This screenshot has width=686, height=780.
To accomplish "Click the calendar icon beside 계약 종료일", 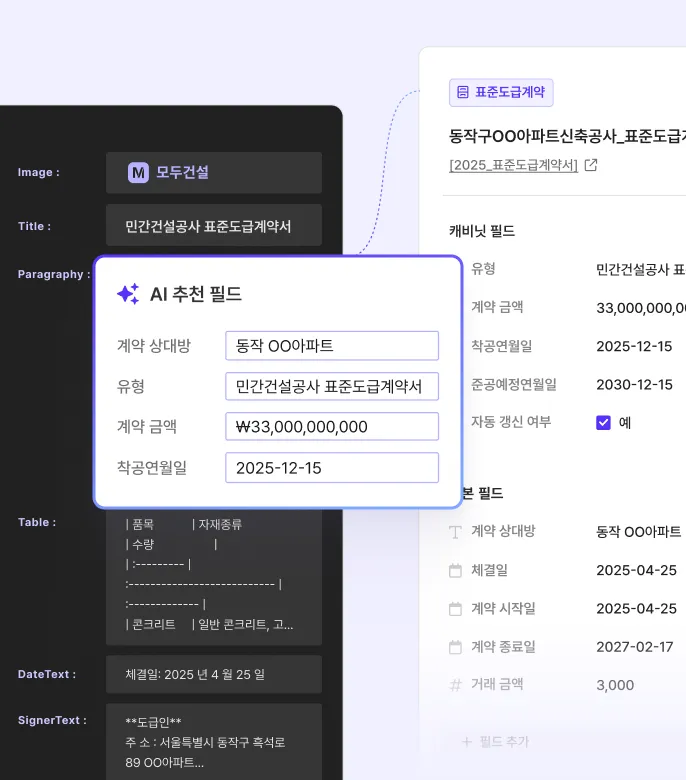I will point(455,647).
